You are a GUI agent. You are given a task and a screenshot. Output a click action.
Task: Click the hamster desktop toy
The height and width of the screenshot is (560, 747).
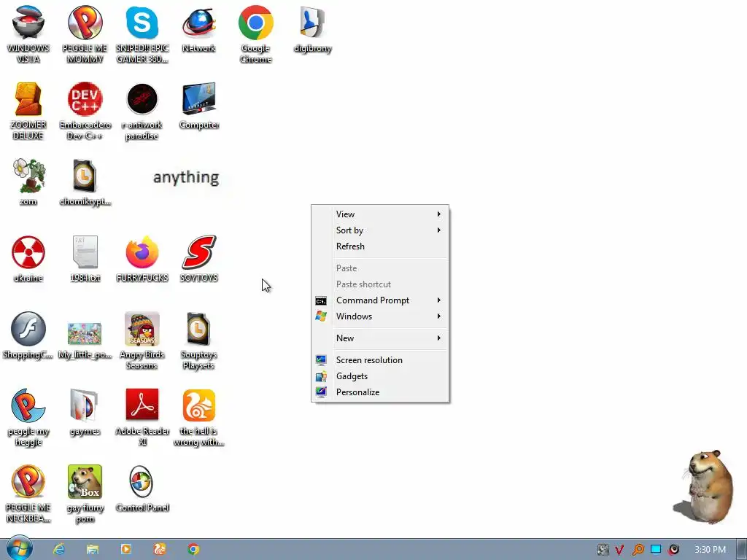(x=705, y=487)
